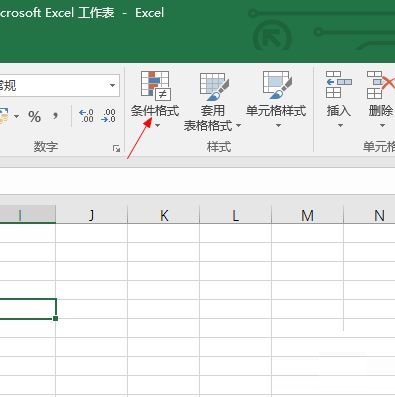The image size is (395, 397).
Task: Click the Delete (删除) cells icon
Action: (x=381, y=85)
